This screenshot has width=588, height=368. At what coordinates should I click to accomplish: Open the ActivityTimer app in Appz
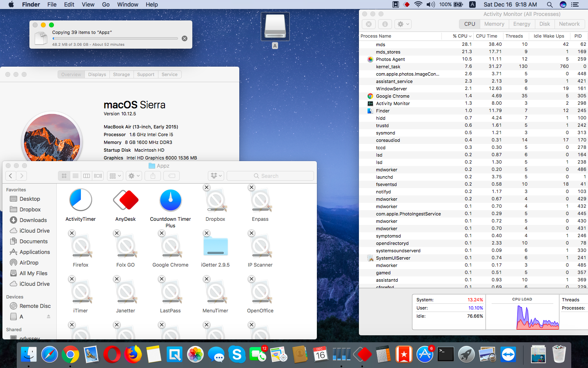pos(80,200)
